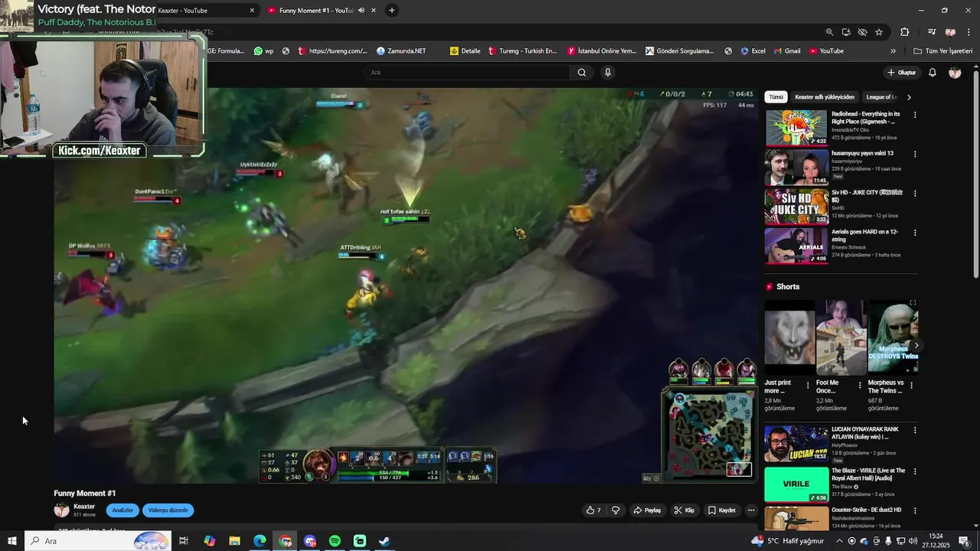Image resolution: width=980 pixels, height=551 pixels.
Task: Open YouTube notifications bell
Action: 933,73
